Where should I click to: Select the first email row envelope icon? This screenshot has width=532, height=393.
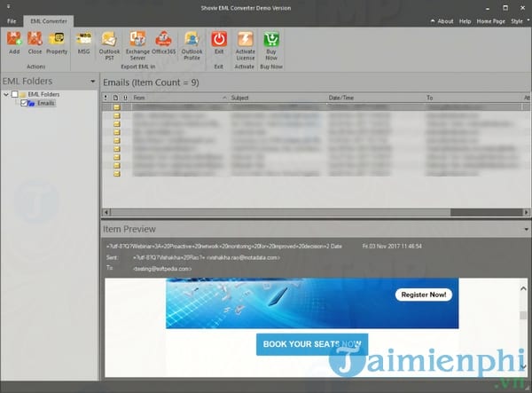pyautogui.click(x=117, y=107)
